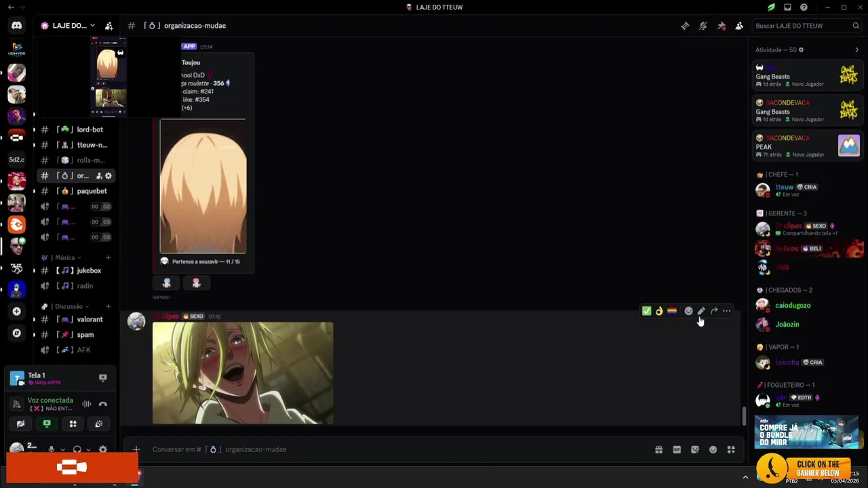Open the spam text channel
The image size is (868, 488).
click(75, 335)
